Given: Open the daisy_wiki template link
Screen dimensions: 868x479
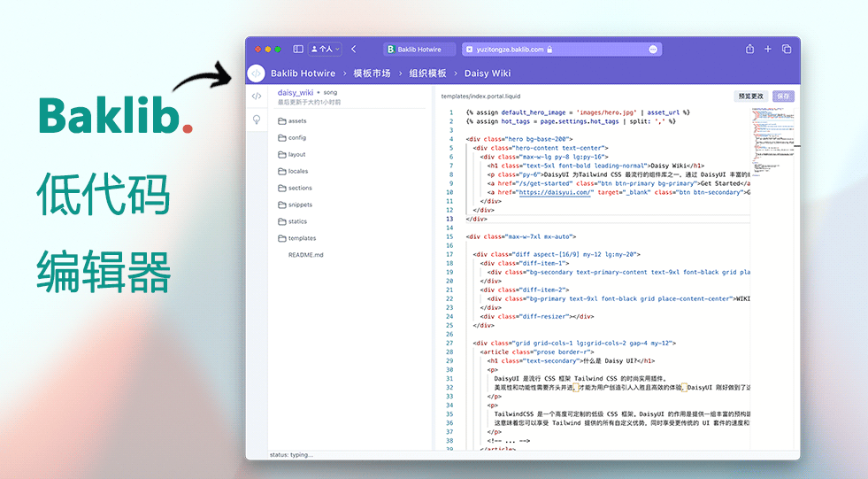Looking at the screenshot, I should tap(295, 92).
